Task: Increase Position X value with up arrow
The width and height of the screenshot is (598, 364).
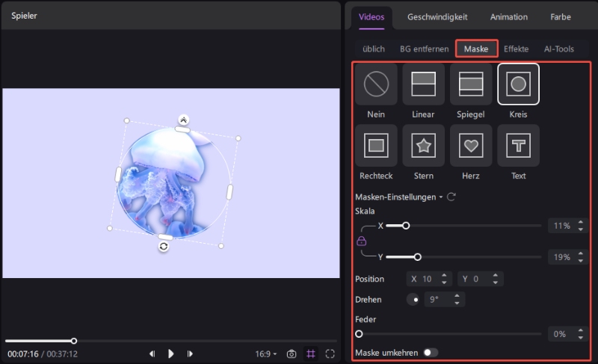Action: 444,276
